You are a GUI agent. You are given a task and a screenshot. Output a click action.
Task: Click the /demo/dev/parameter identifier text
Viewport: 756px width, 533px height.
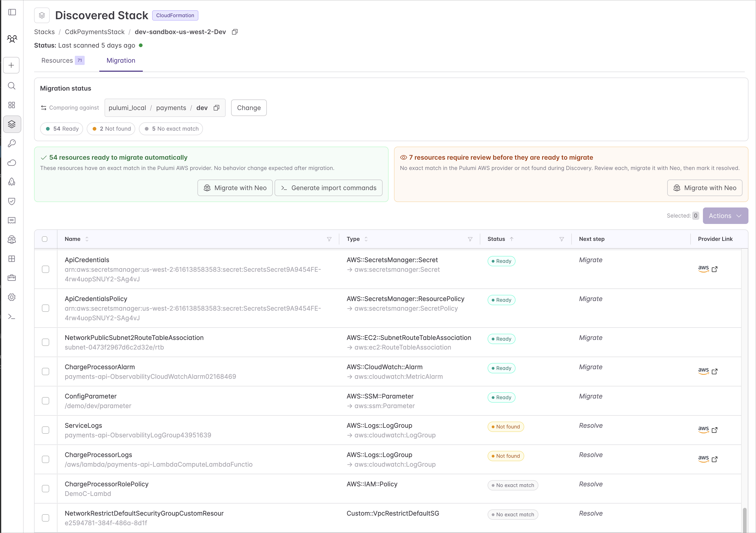pyautogui.click(x=98, y=406)
